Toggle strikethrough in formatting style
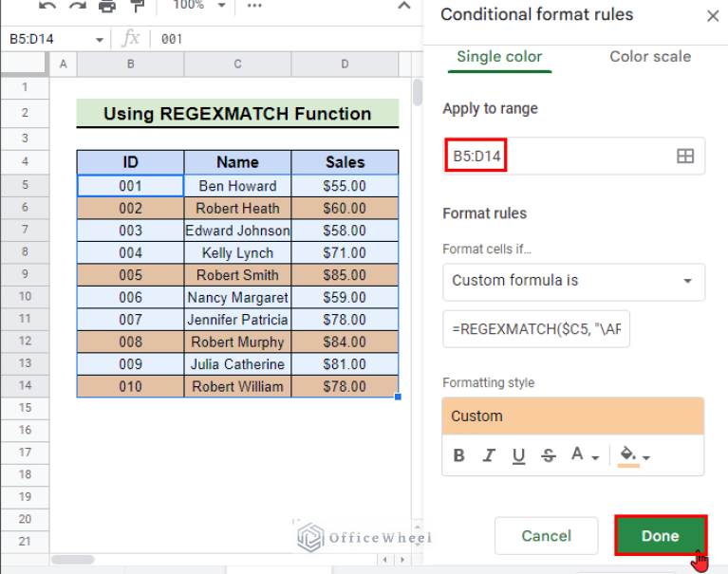This screenshot has height=574, width=728. pos(548,455)
